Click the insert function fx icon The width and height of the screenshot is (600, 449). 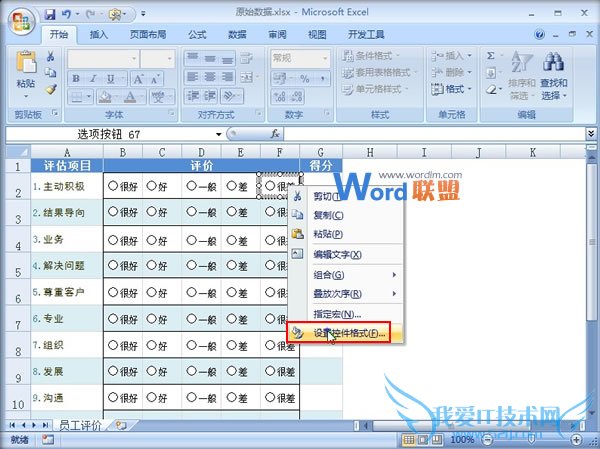tap(275, 134)
